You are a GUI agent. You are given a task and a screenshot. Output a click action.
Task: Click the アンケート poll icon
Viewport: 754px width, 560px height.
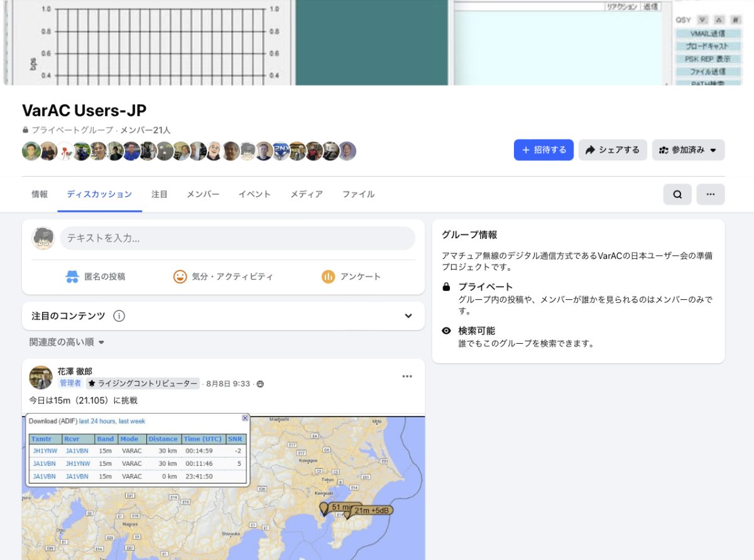(328, 277)
